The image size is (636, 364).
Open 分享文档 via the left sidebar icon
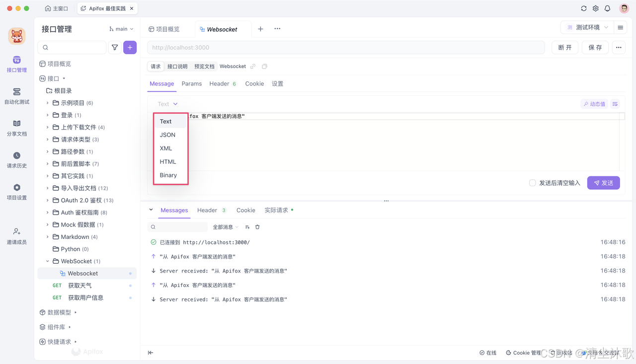point(16,128)
